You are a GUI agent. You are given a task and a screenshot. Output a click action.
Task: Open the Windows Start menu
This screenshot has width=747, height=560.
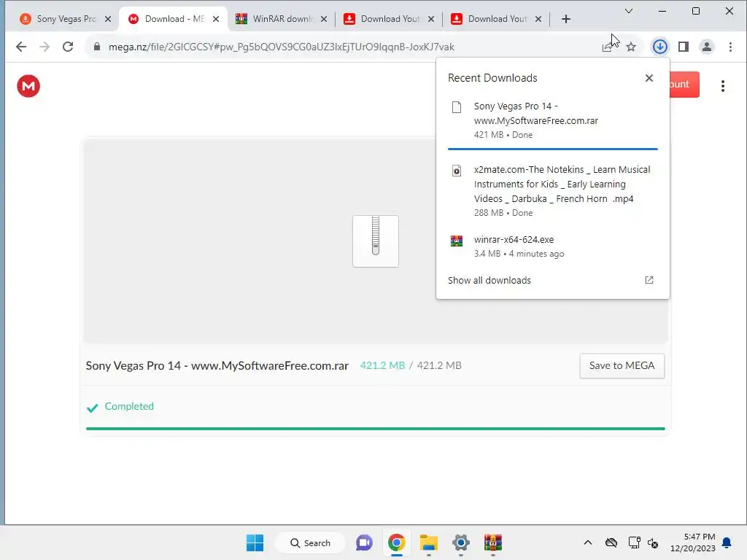(255, 542)
